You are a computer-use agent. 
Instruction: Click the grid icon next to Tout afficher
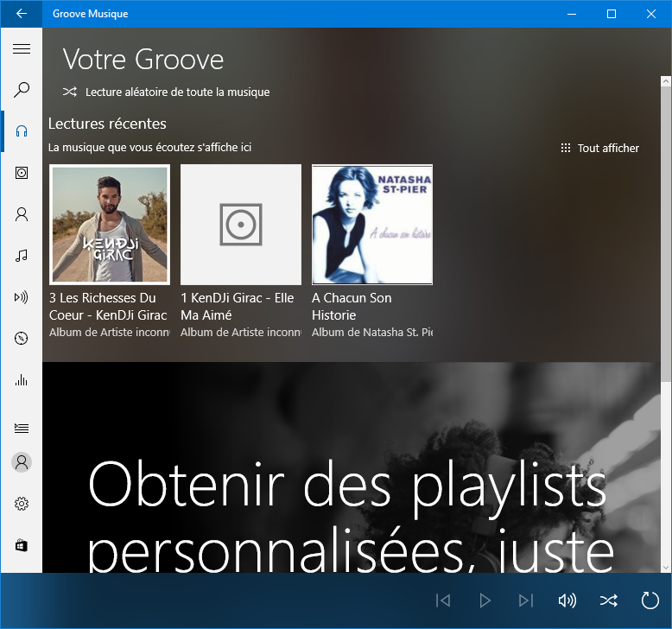click(x=566, y=148)
